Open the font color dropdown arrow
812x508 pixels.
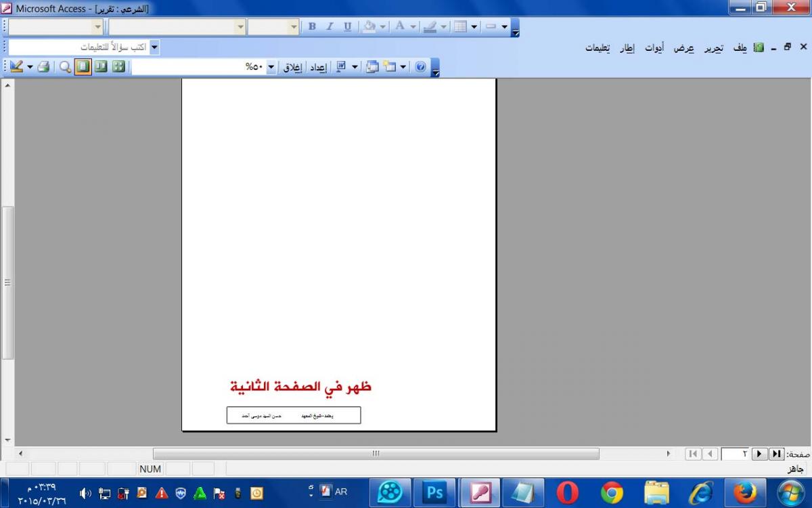point(413,27)
